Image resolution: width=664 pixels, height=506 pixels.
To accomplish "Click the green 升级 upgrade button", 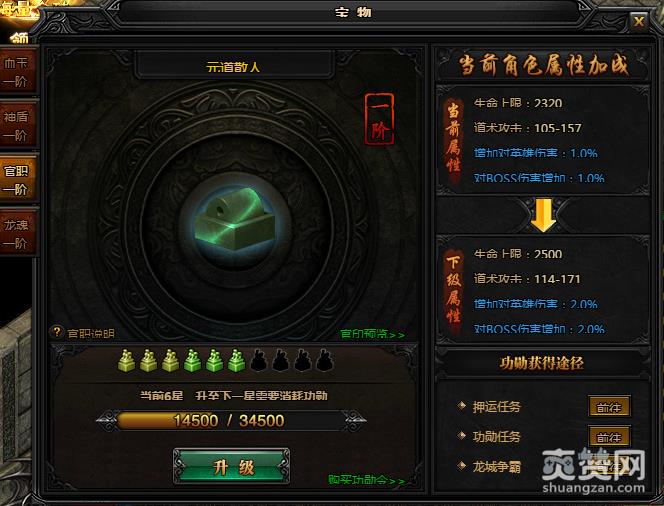I will [232, 466].
